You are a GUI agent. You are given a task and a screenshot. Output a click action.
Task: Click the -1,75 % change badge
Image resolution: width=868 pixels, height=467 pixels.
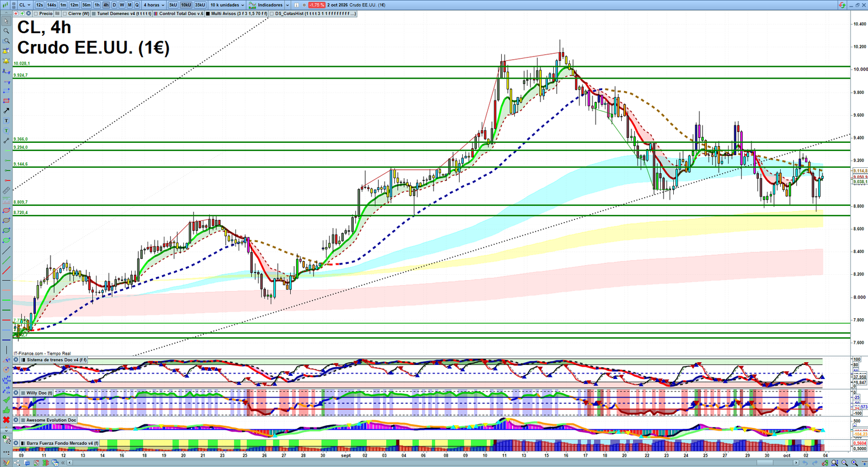(317, 5)
